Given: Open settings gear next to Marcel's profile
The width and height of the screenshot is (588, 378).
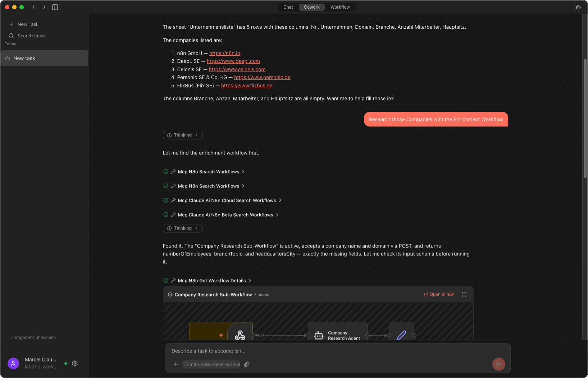Looking at the screenshot, I should point(75,363).
